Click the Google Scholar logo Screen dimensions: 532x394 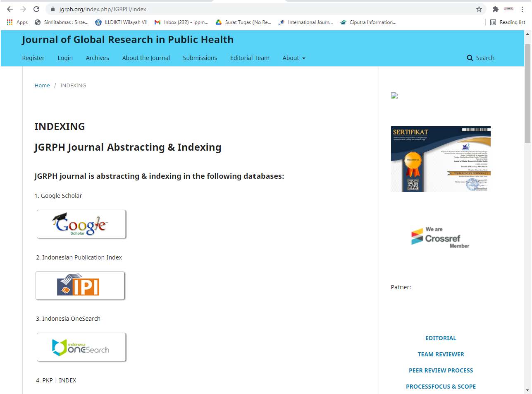coord(81,224)
